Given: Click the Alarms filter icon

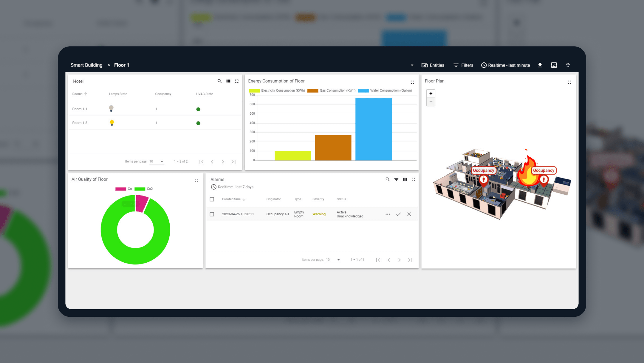Looking at the screenshot, I should [x=396, y=179].
